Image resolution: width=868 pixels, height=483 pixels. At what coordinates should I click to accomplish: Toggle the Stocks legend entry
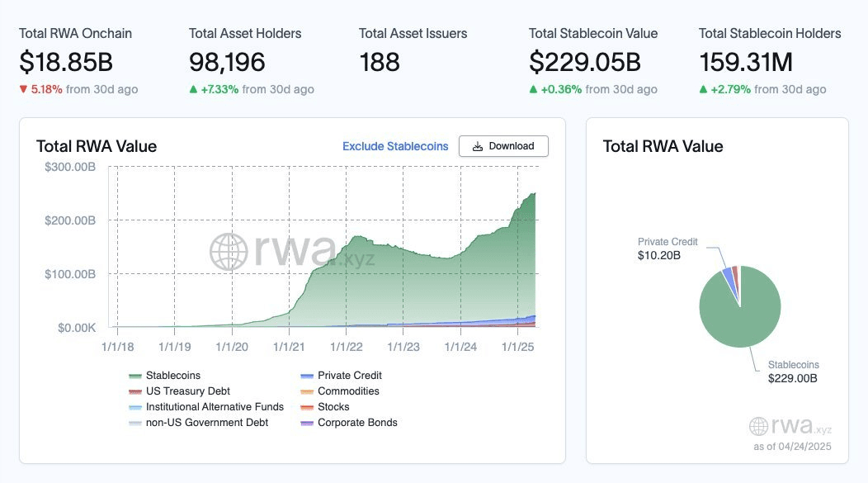point(325,406)
